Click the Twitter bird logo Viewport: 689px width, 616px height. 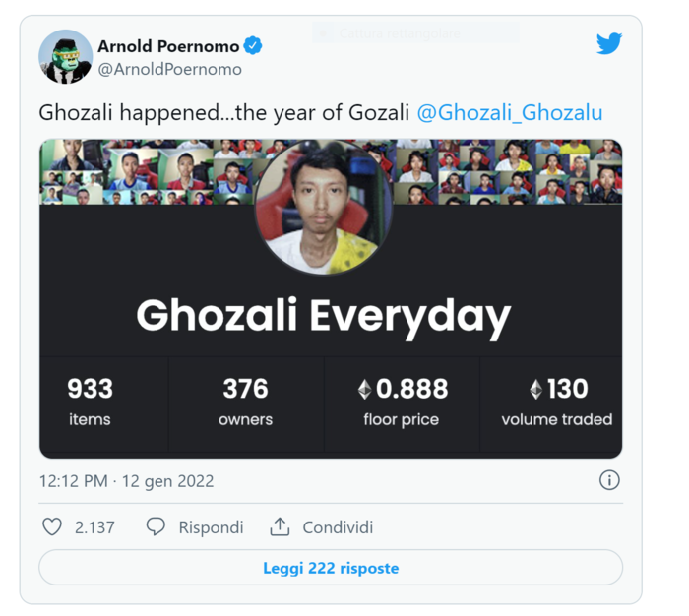click(609, 44)
